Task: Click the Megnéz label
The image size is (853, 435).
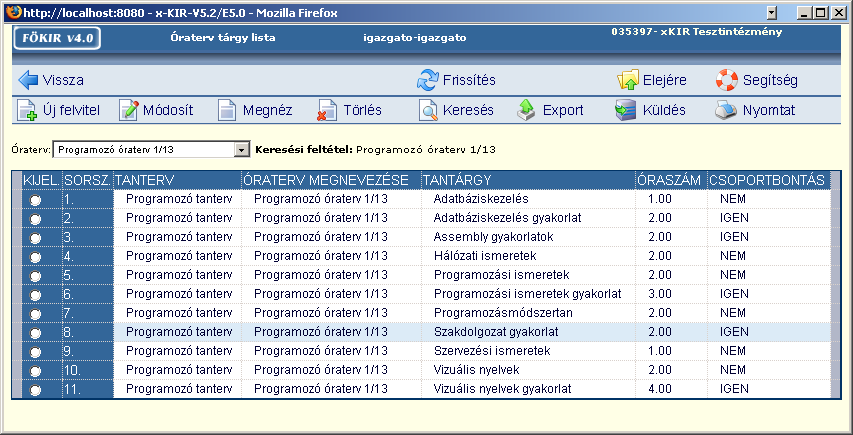Action: pos(268,110)
